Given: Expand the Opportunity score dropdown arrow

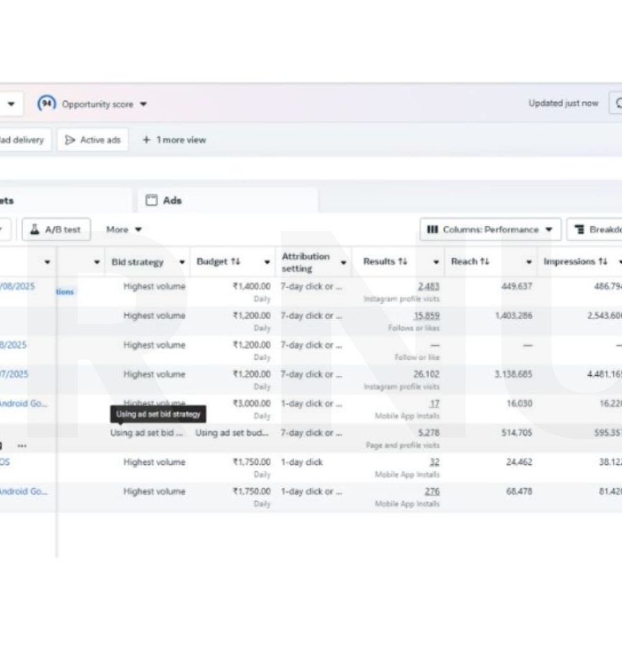Looking at the screenshot, I should (x=144, y=104).
